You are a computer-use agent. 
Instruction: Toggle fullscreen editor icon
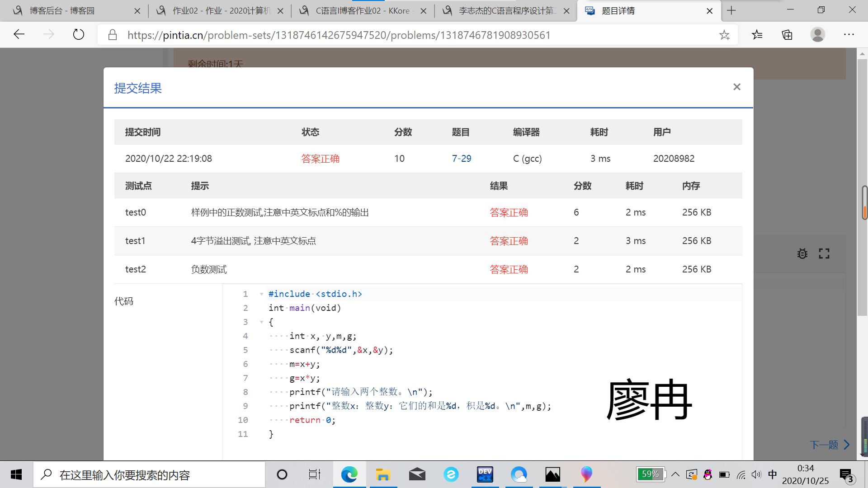(x=824, y=253)
